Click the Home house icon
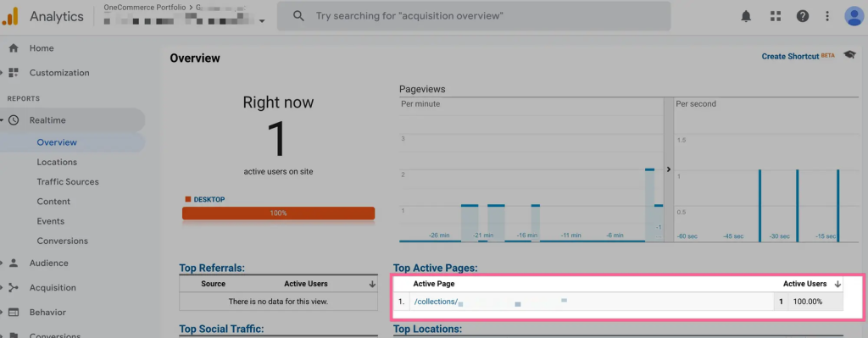This screenshot has height=338, width=868. (14, 48)
